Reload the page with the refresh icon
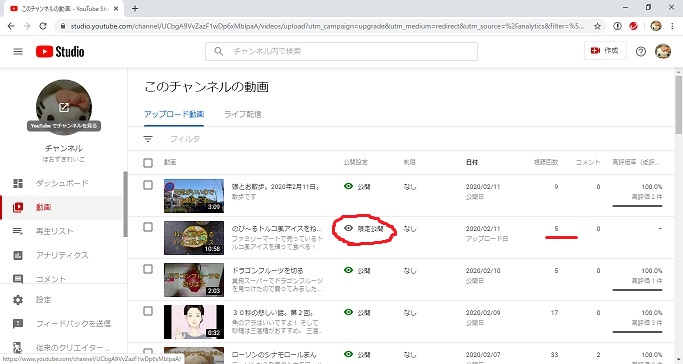 tap(43, 26)
